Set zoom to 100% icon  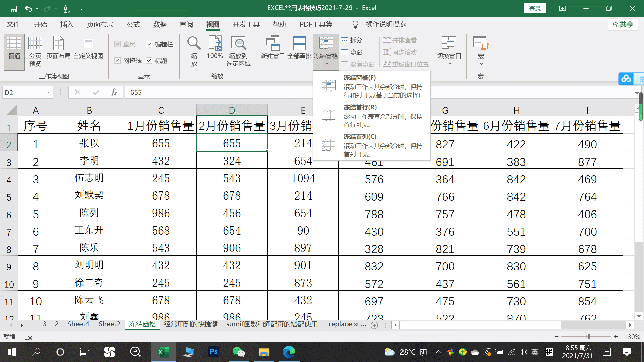pyautogui.click(x=215, y=48)
